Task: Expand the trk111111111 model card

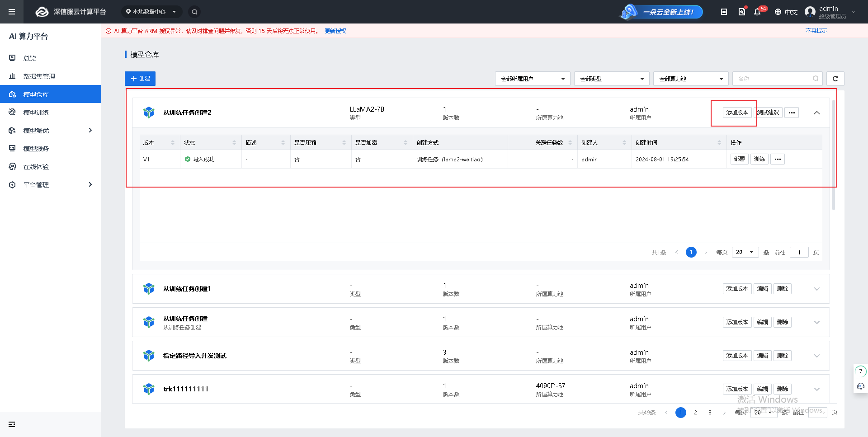Action: point(817,389)
